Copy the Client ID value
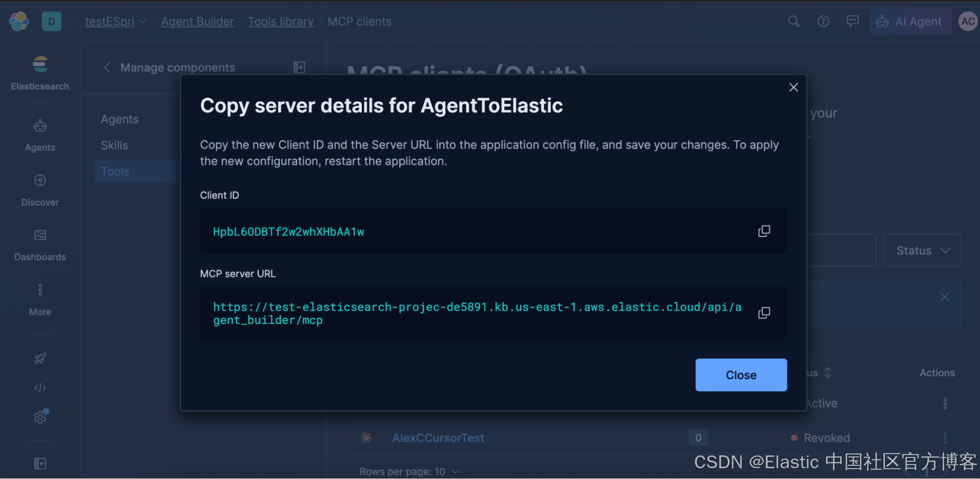This screenshot has width=980, height=479. [x=764, y=231]
